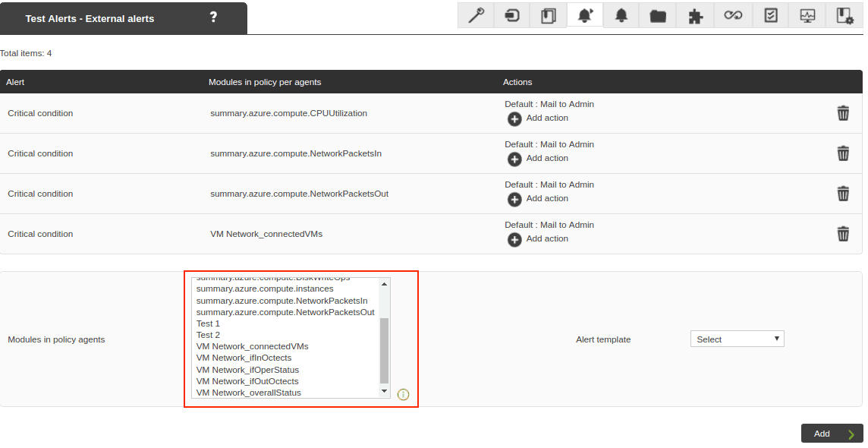Open the bookmark with gear icon tab
Viewport: 868px width, 448px height.
click(844, 15)
